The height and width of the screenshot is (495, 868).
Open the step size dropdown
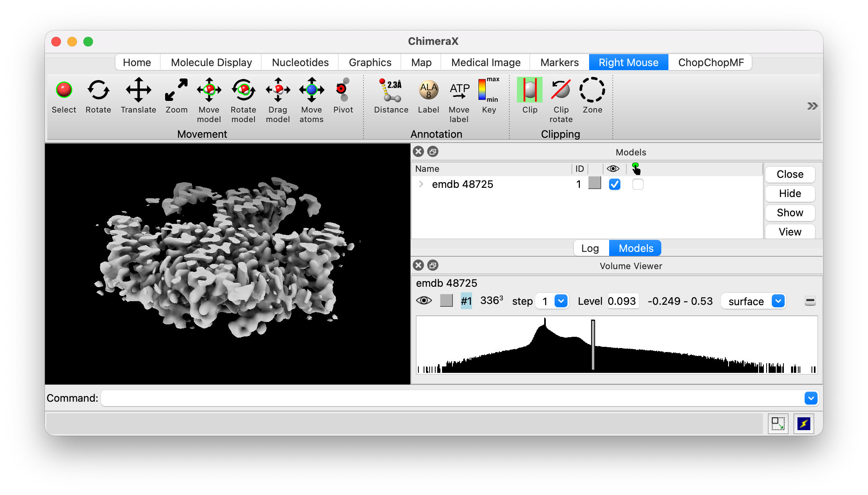click(561, 301)
